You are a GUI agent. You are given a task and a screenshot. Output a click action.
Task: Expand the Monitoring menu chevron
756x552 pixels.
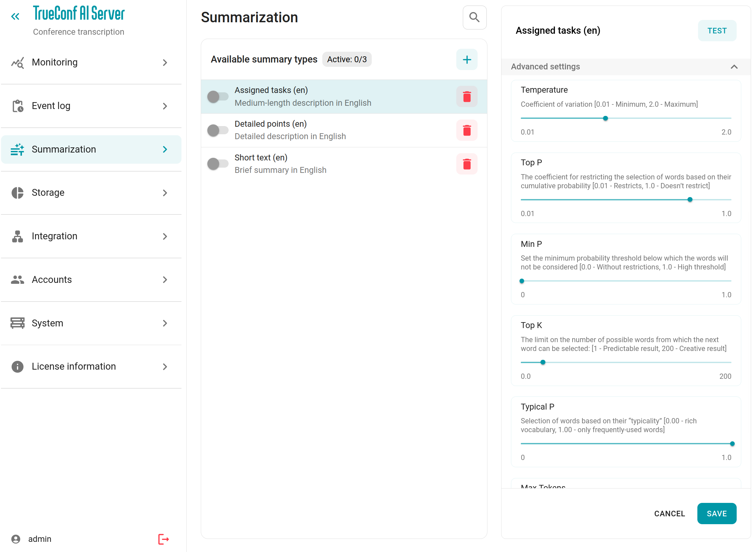click(x=165, y=63)
